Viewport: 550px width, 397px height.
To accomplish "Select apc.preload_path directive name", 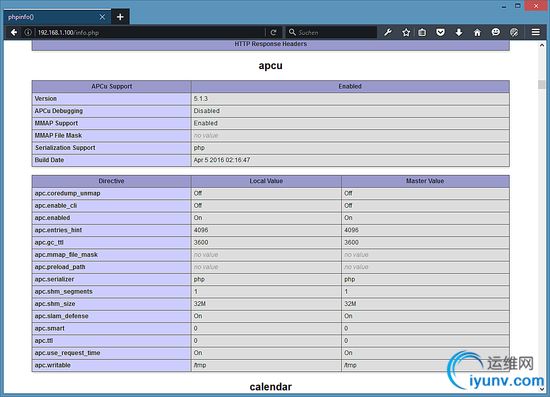I will [60, 267].
